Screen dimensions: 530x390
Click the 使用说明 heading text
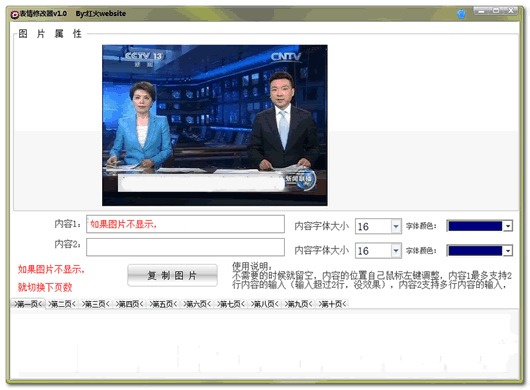(252, 266)
